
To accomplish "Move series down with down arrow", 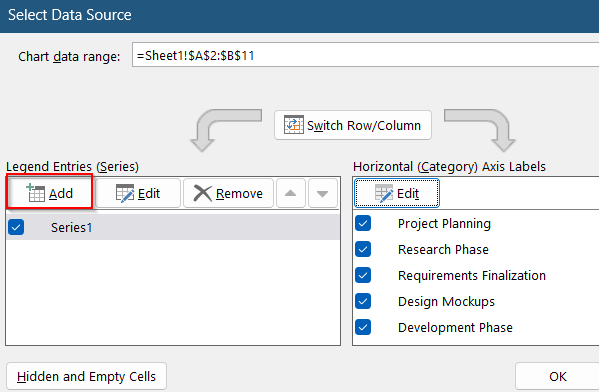I will click(323, 193).
